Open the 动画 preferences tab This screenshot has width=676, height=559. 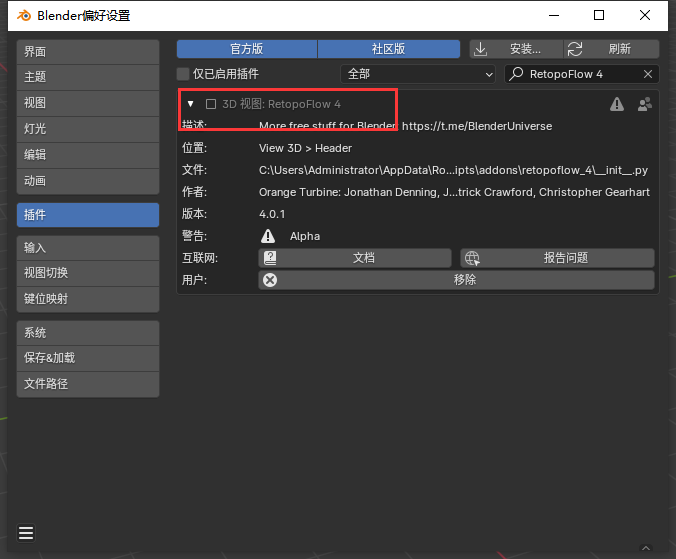coord(88,181)
